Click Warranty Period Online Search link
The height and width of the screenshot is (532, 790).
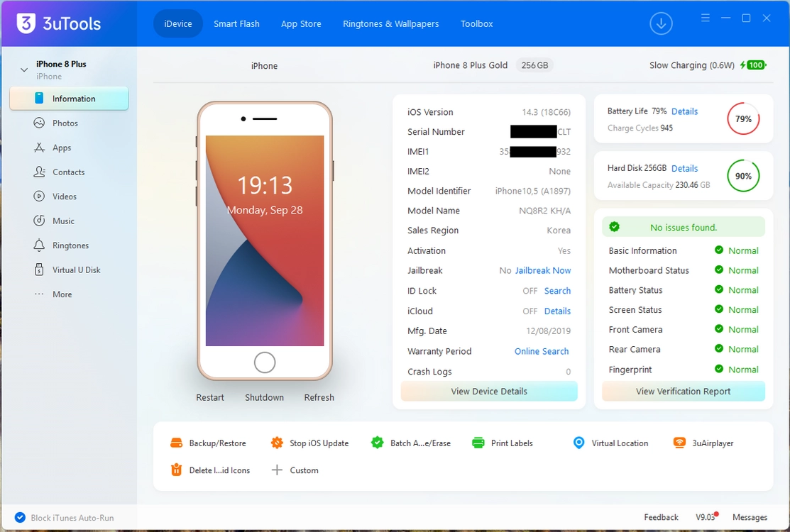(x=542, y=351)
